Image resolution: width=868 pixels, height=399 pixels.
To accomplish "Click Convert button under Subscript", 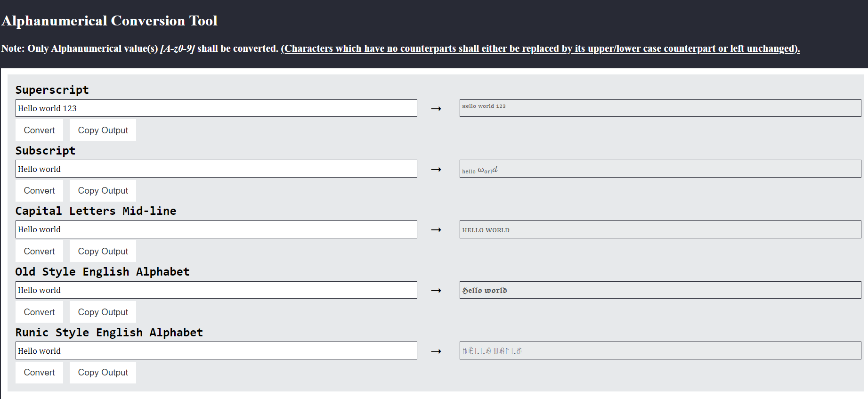I will tap(39, 191).
